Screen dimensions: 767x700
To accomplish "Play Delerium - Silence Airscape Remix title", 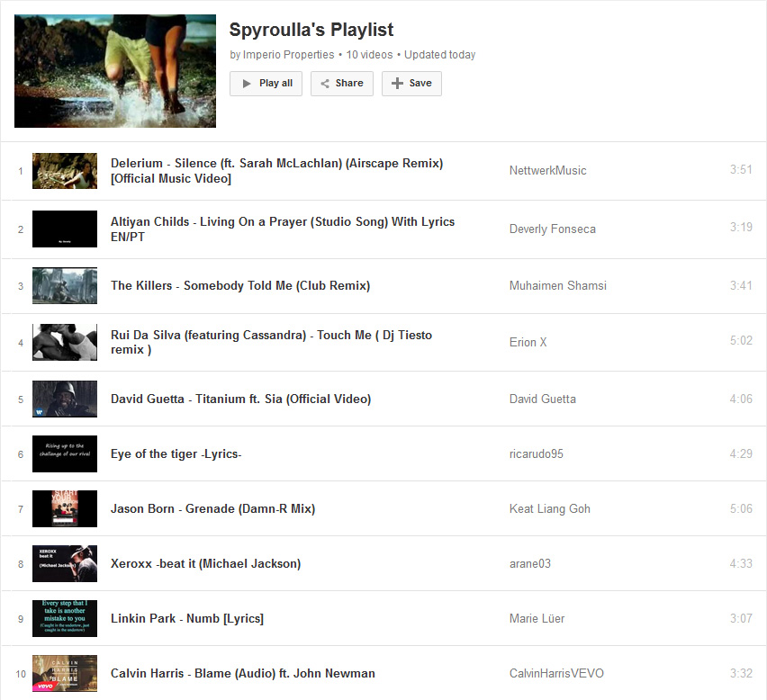I will [x=277, y=171].
